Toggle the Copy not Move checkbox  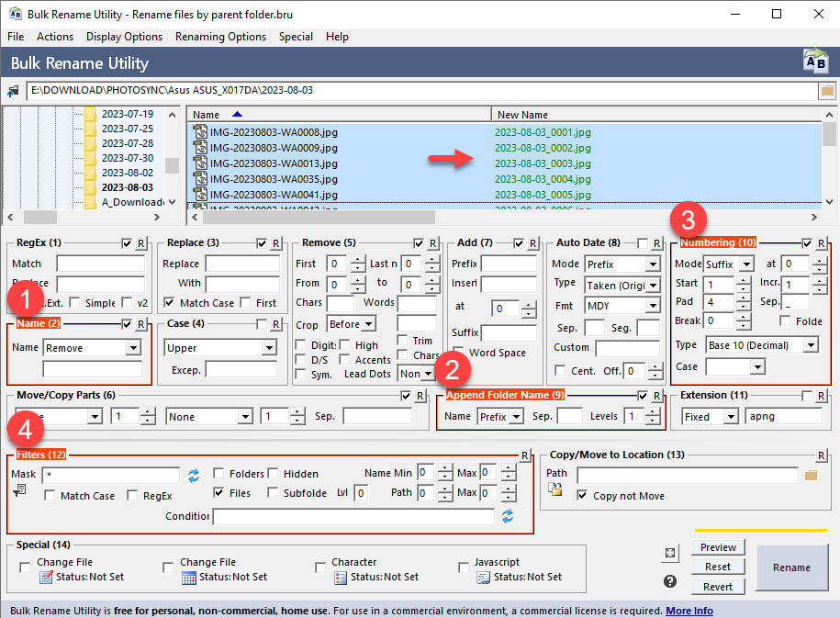coord(582,495)
